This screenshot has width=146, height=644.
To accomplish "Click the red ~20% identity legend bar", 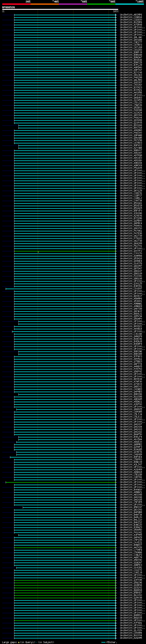I will (x=16, y=4).
